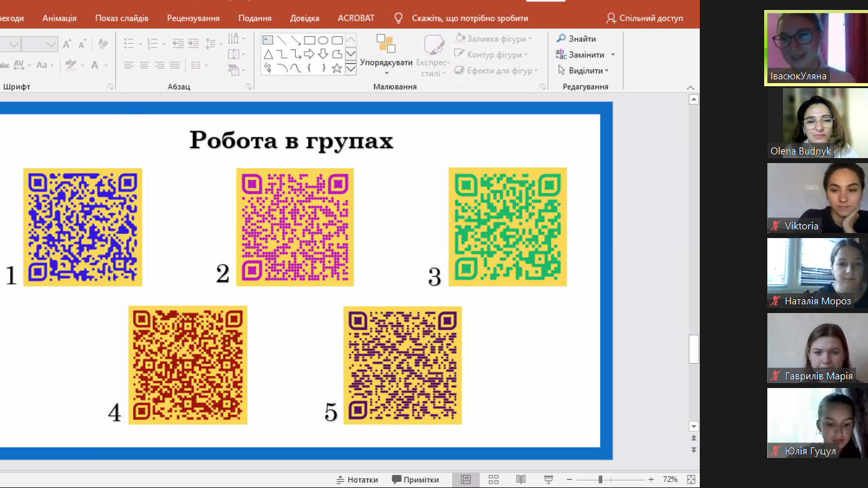
Task: Click the zoom slider handle
Action: point(600,479)
